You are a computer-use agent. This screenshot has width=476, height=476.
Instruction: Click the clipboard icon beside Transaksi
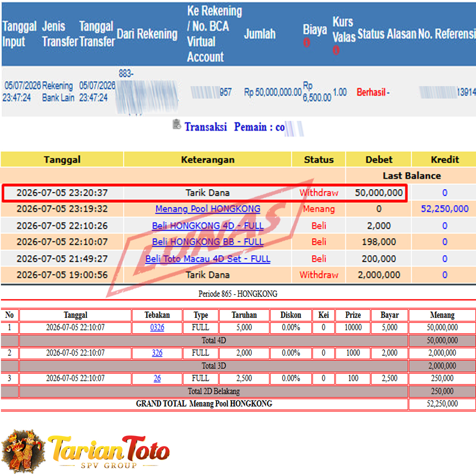177,124
